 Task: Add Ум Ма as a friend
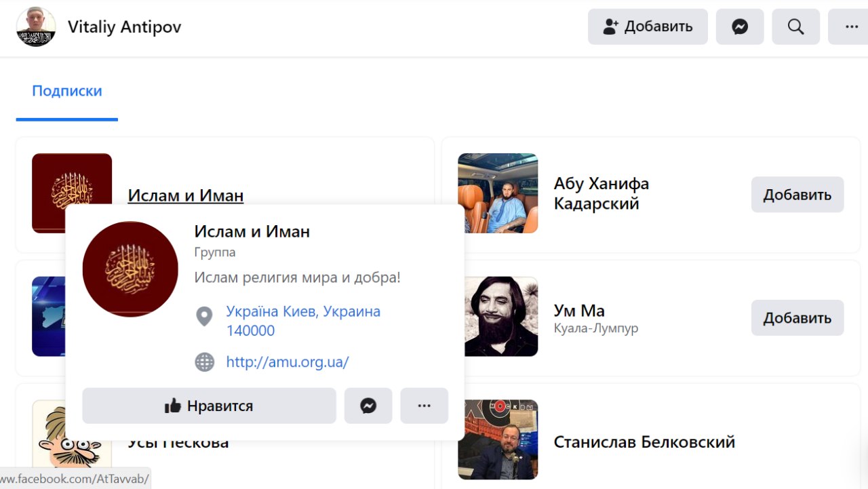pos(797,317)
